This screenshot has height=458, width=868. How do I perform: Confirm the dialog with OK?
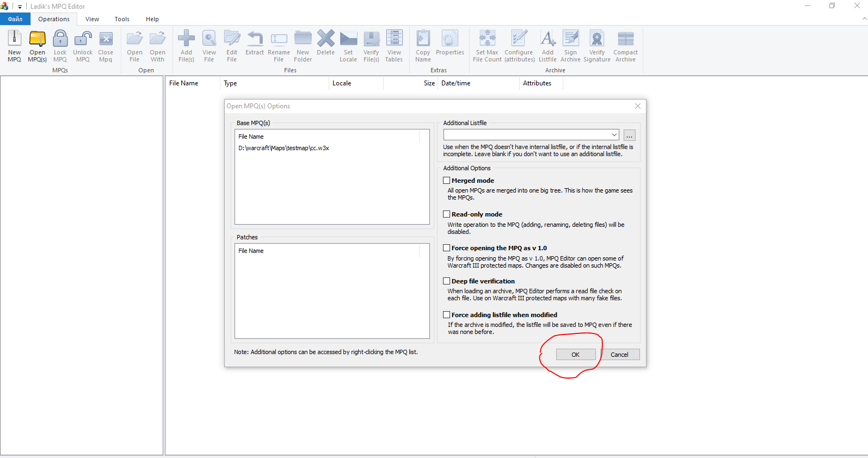coord(576,355)
